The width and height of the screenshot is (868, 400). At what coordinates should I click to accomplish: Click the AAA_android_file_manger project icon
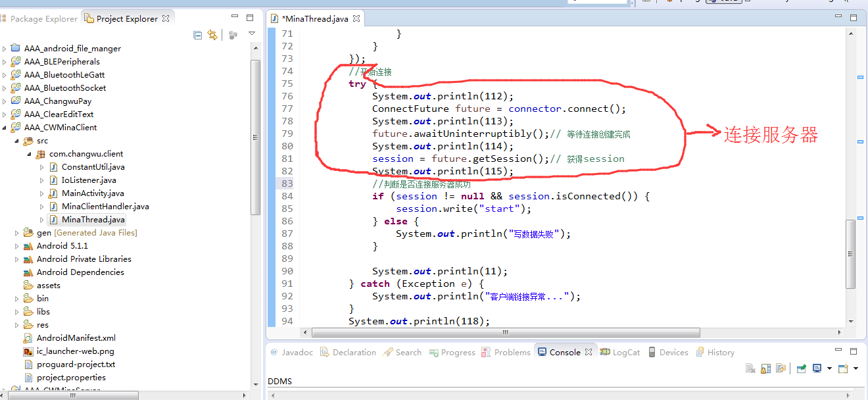point(16,49)
